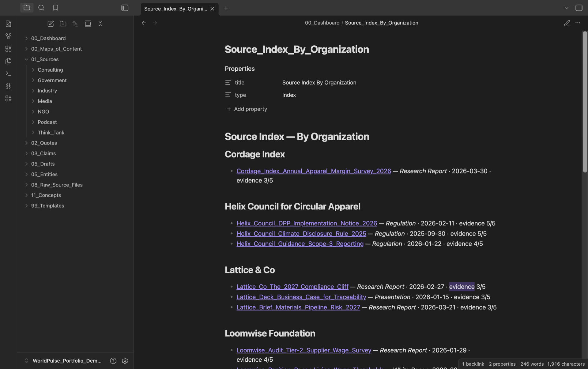Close the Source_Index_By_Organization tab
Viewport: 588px width, 369px height.
(x=212, y=9)
